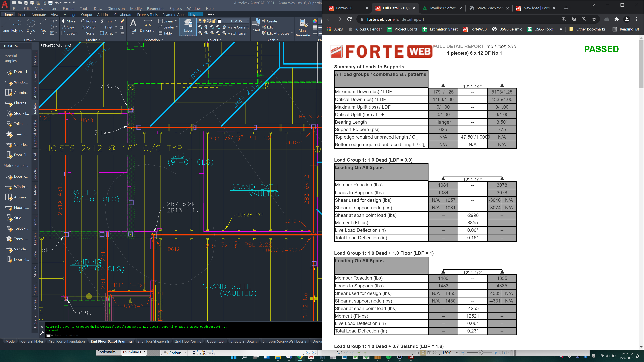
Task: Choose the Mirror tool
Action: pyautogui.click(x=88, y=27)
